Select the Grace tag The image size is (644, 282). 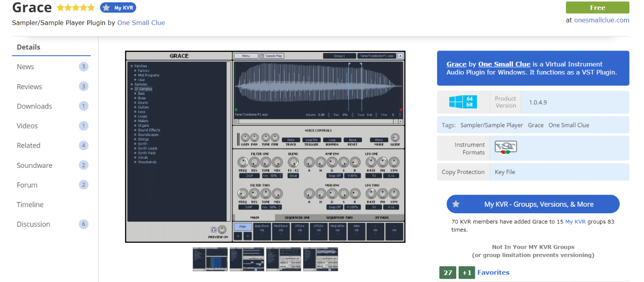click(536, 125)
